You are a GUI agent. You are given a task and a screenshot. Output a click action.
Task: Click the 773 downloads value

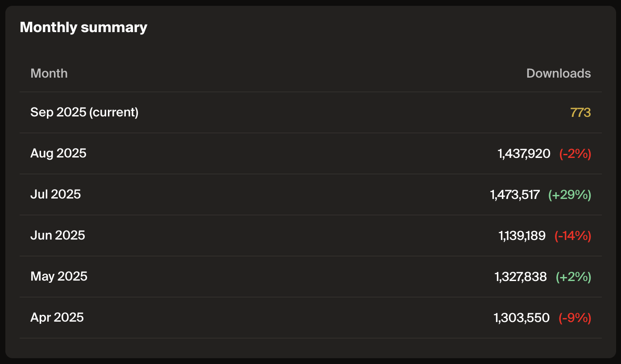pos(580,113)
